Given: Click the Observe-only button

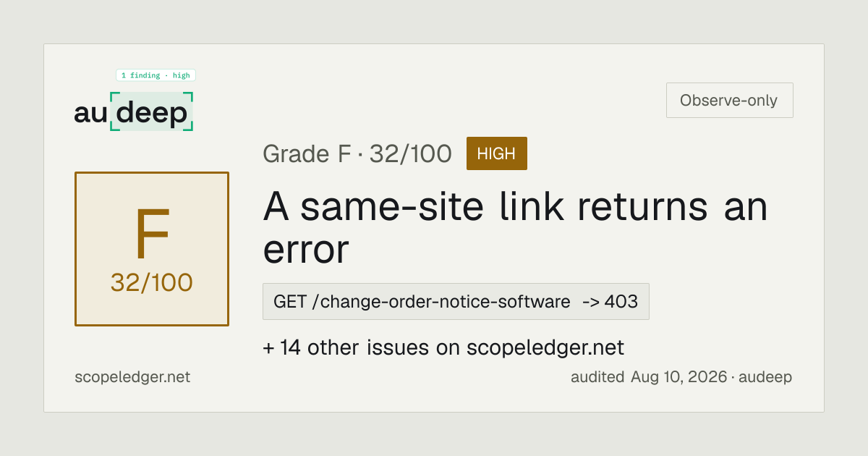Looking at the screenshot, I should click(729, 101).
